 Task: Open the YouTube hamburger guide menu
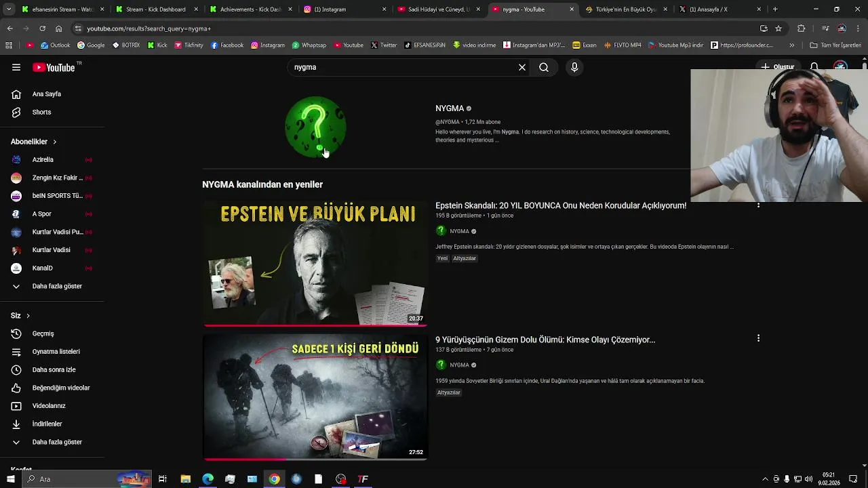coord(16,67)
